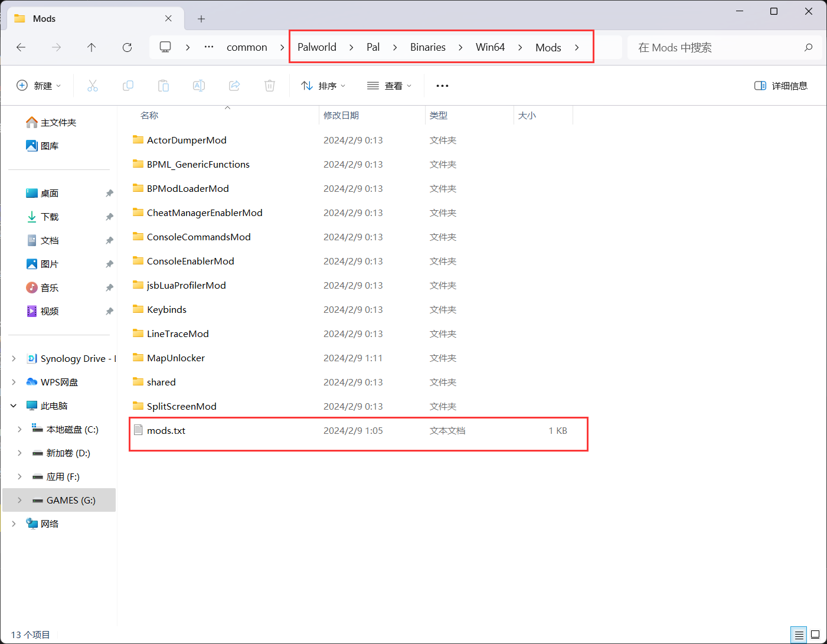Expand the 网络 tree node
827x644 pixels.
(x=14, y=524)
